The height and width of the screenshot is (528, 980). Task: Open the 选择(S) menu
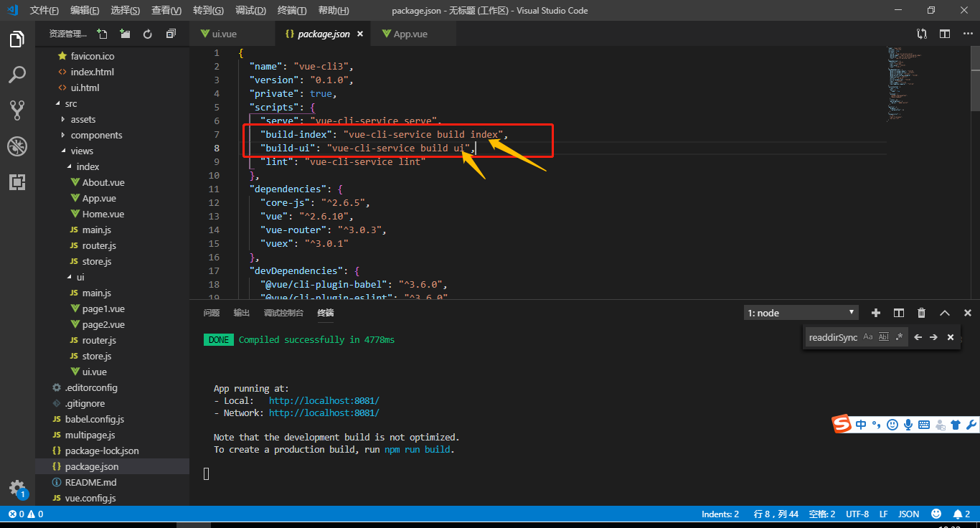(126, 11)
